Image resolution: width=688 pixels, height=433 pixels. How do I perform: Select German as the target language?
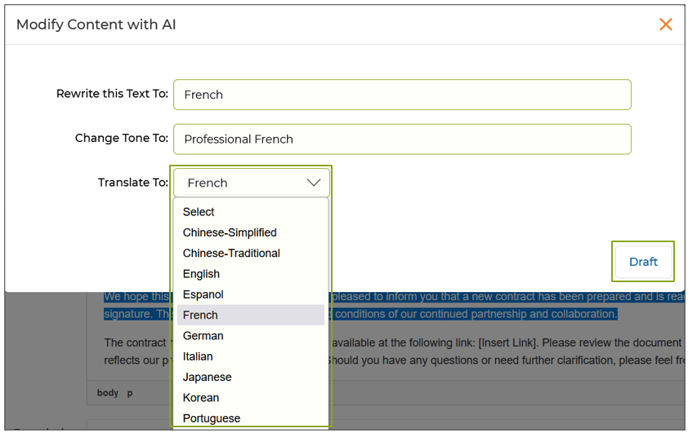[203, 336]
